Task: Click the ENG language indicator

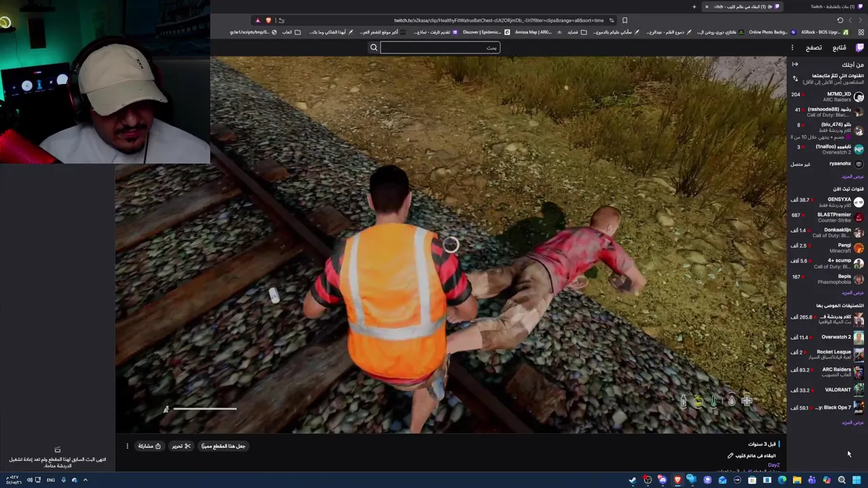Action: [x=51, y=480]
